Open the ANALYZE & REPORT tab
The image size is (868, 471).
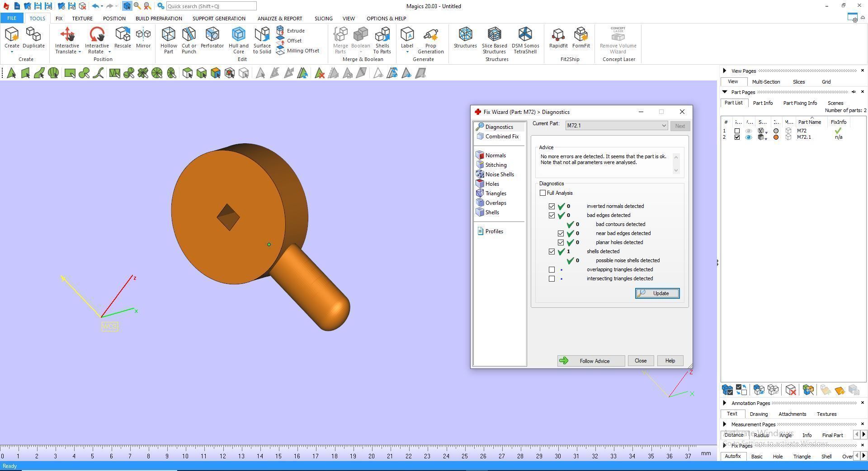point(280,19)
